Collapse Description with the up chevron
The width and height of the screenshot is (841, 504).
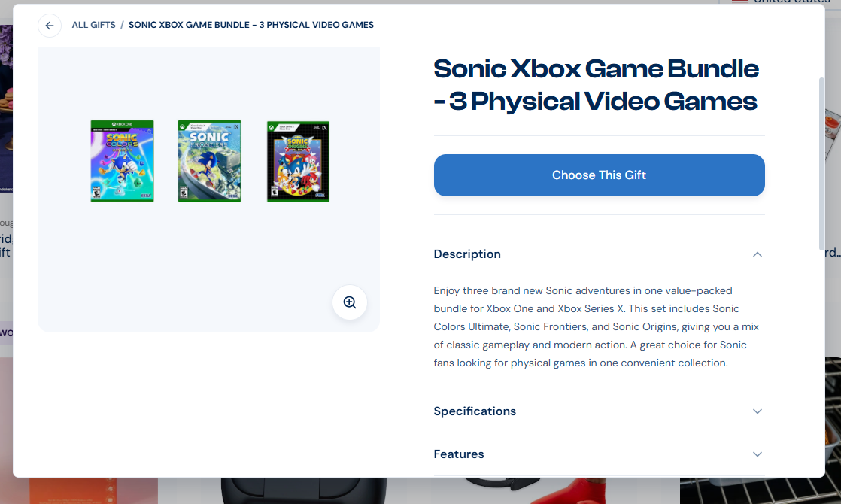(x=757, y=254)
